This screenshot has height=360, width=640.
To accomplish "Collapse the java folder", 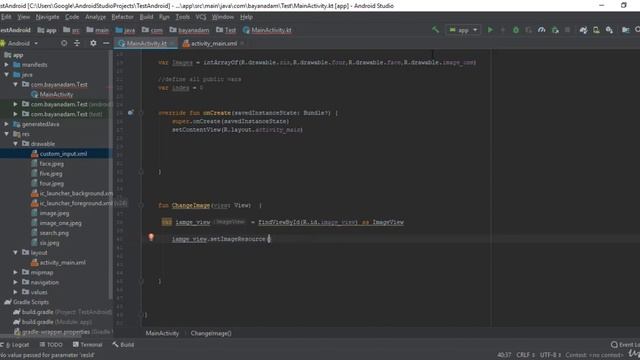I will click(7, 75).
